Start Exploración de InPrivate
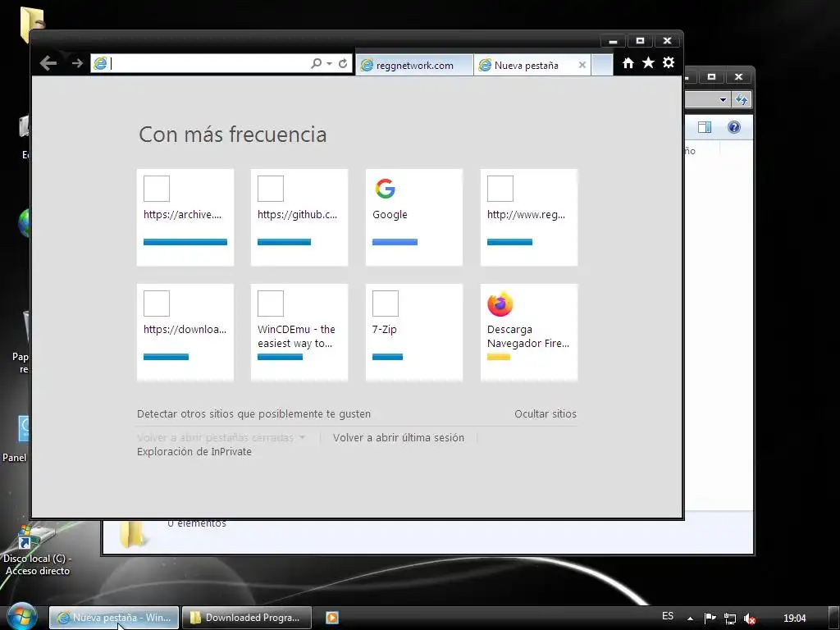The image size is (840, 630). [x=194, y=452]
